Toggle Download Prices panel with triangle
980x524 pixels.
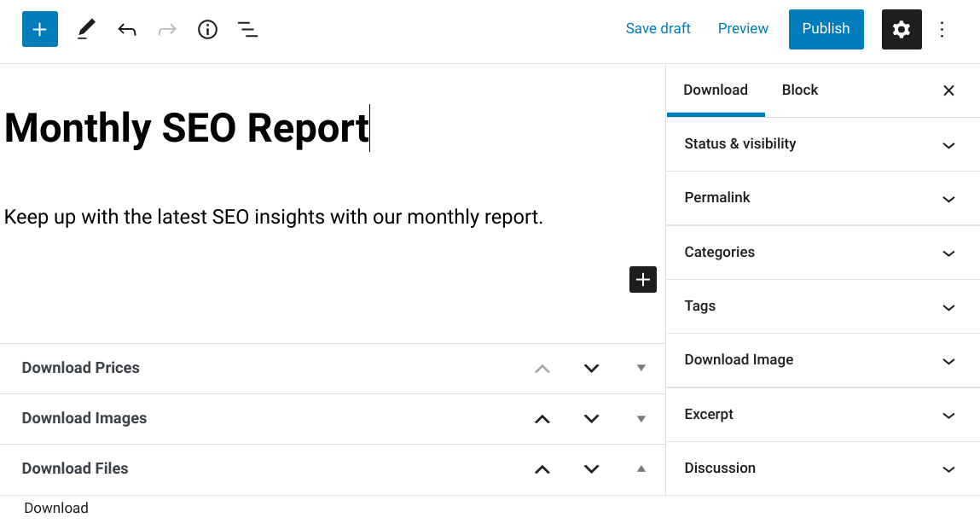coord(641,368)
